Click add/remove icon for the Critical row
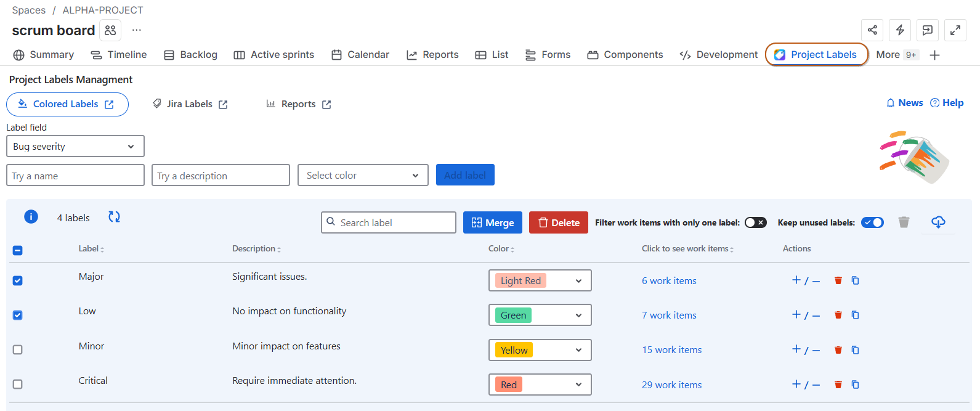980x411 pixels. (806, 385)
